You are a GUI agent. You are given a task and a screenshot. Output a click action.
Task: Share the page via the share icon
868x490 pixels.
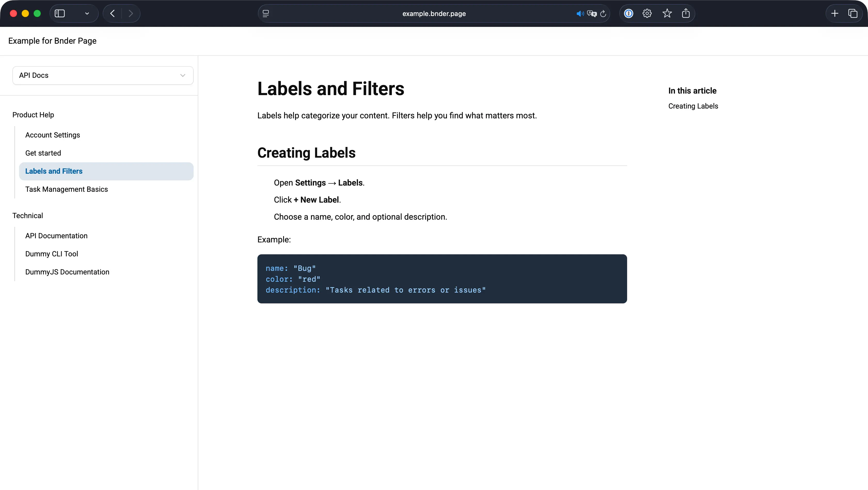click(686, 13)
